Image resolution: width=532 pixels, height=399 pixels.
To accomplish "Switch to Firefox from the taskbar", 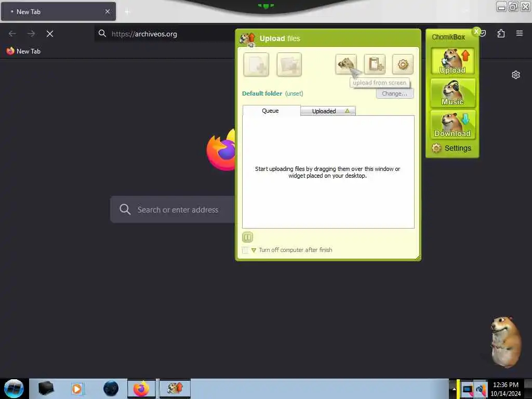I will coord(141,389).
